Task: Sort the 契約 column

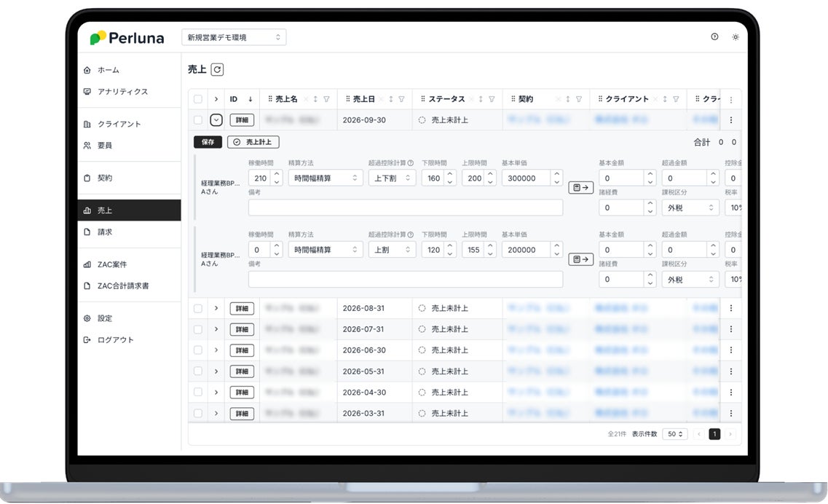Action: pos(568,99)
